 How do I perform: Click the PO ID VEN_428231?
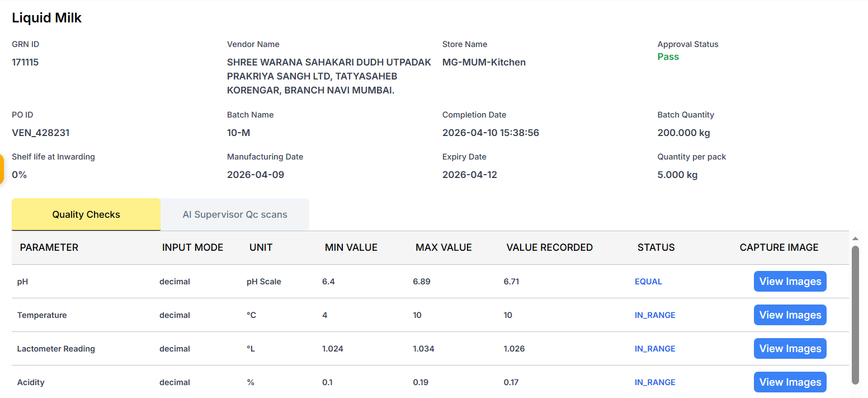tap(41, 133)
